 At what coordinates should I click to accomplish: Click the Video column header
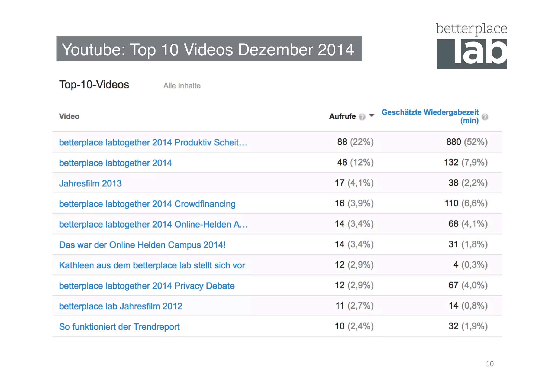(69, 116)
